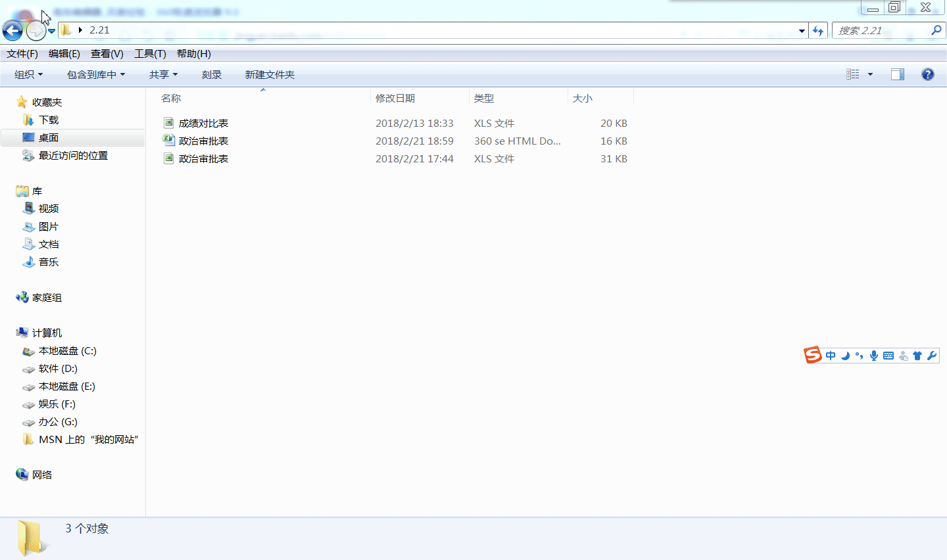This screenshot has height=560, width=947.
Task: Open the recent locations dropdown arrow
Action: (51, 31)
